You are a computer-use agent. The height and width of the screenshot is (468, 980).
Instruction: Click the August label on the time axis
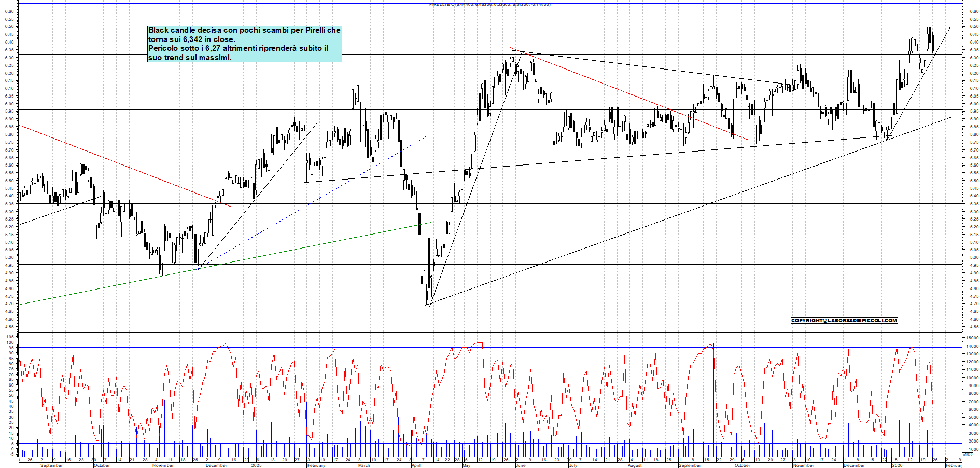pyautogui.click(x=635, y=465)
